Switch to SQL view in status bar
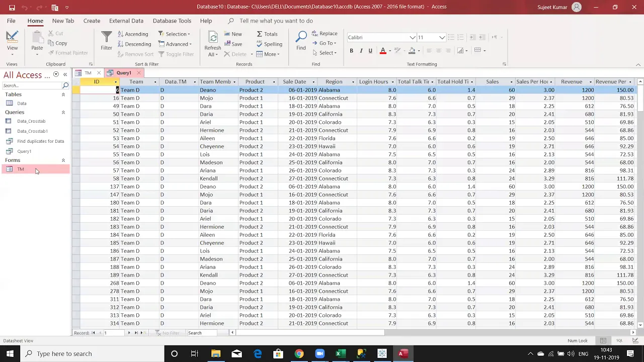The height and width of the screenshot is (362, 644). [619, 340]
